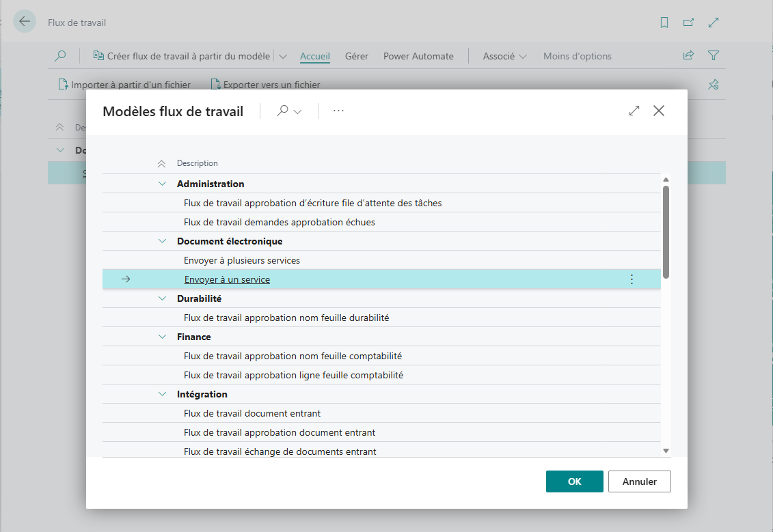The width and height of the screenshot is (773, 532).
Task: Open the Associé dropdown menu
Action: pos(504,56)
